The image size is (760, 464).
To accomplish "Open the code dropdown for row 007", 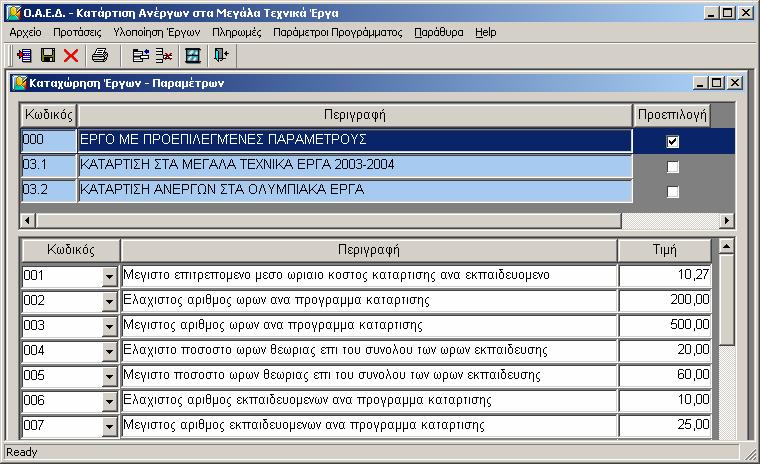I will point(110,426).
